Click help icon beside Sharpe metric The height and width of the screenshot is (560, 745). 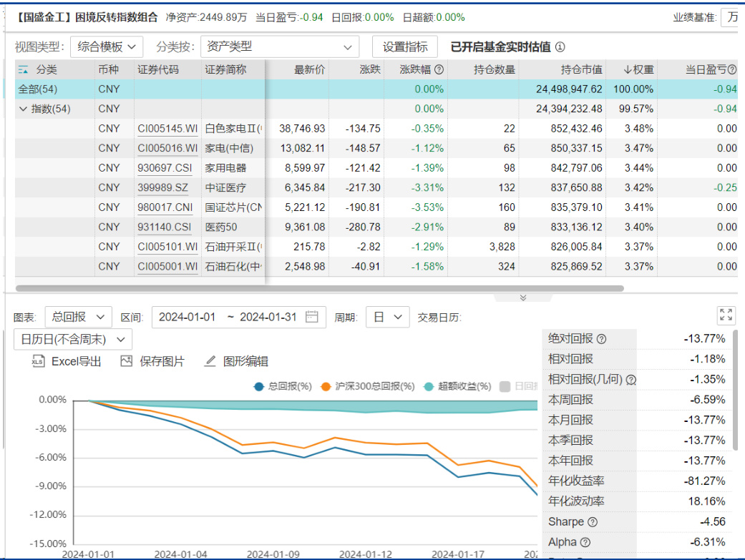[x=592, y=522]
